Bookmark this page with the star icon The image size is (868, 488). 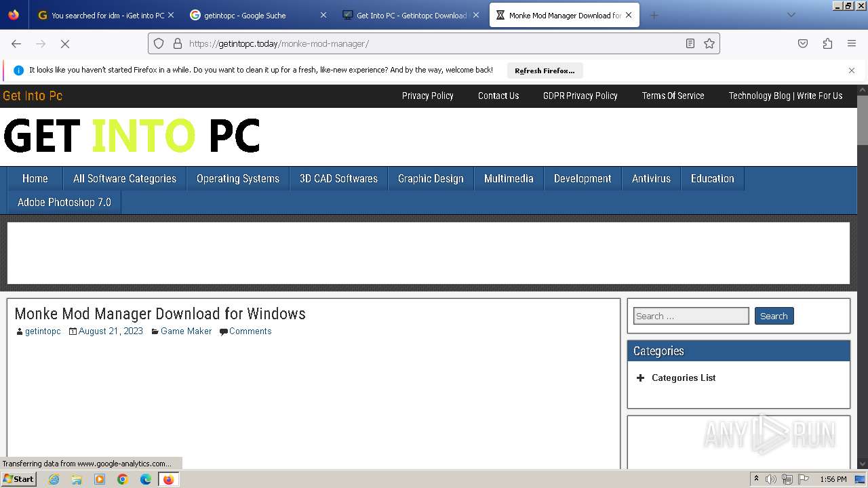click(x=709, y=43)
